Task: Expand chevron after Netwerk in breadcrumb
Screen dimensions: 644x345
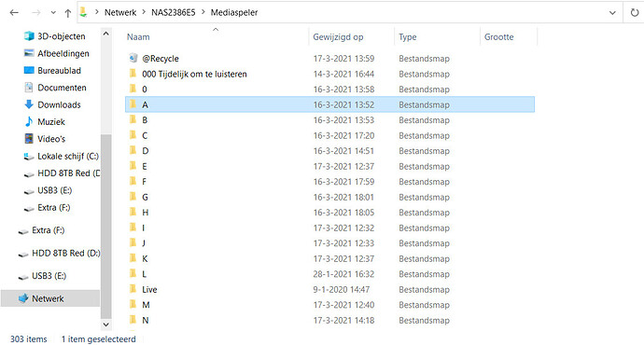Action: point(144,12)
